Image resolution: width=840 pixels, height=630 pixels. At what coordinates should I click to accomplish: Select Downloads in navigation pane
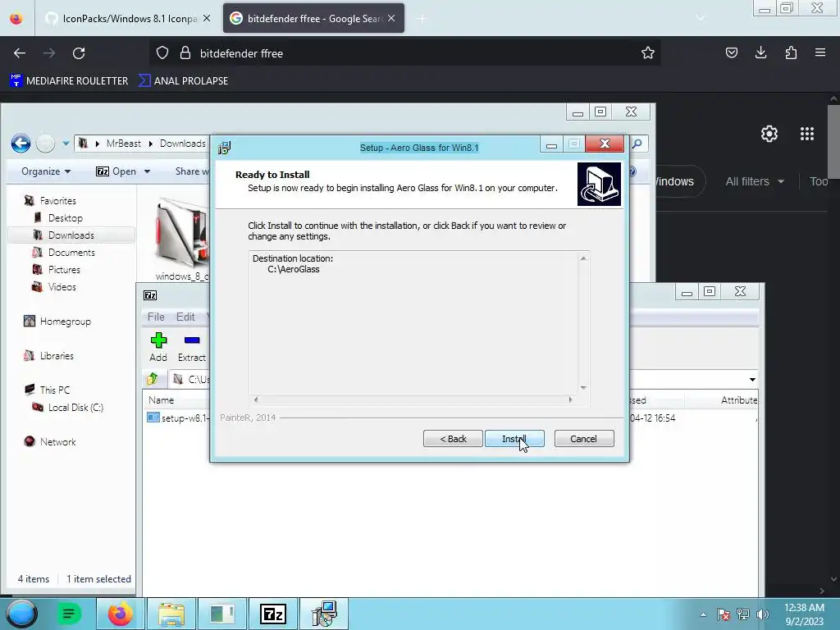coord(71,235)
